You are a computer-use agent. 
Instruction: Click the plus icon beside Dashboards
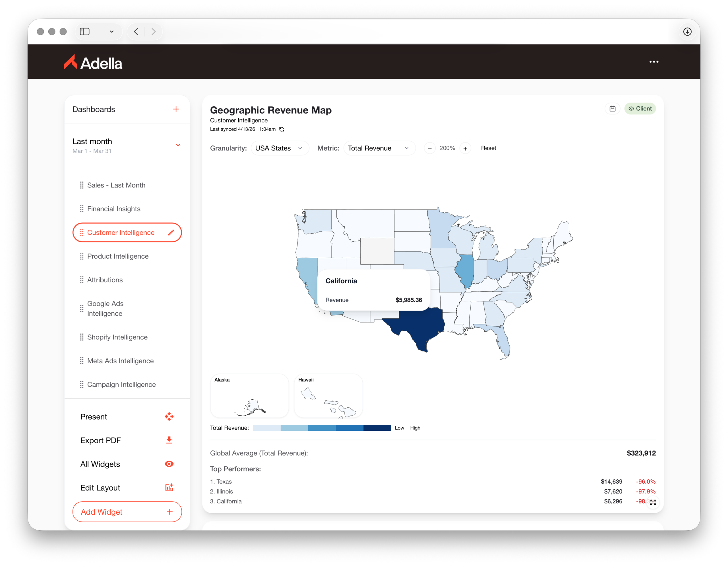(176, 109)
